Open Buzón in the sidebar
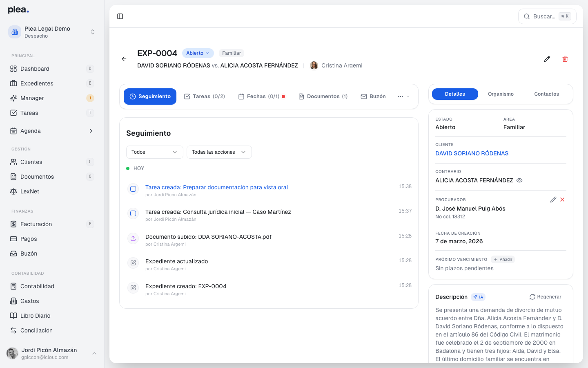588x368 pixels. (52, 254)
